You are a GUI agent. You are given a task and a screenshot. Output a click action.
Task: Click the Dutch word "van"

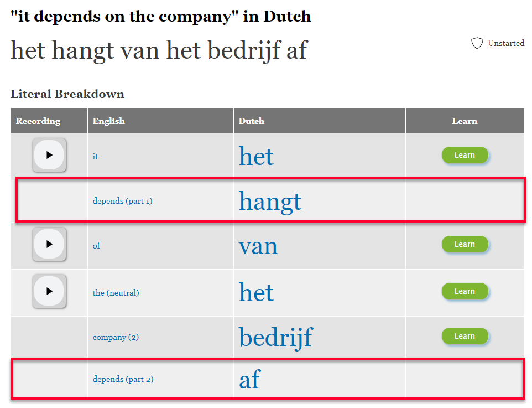coord(258,246)
